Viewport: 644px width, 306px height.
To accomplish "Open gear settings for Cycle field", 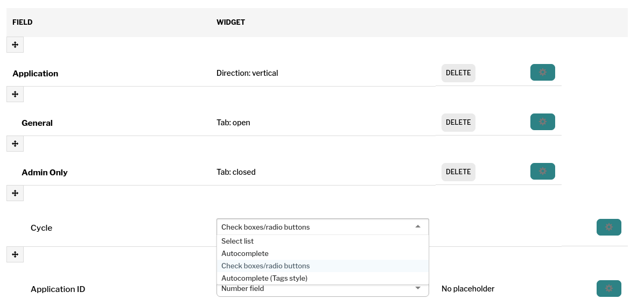I will click(x=608, y=227).
